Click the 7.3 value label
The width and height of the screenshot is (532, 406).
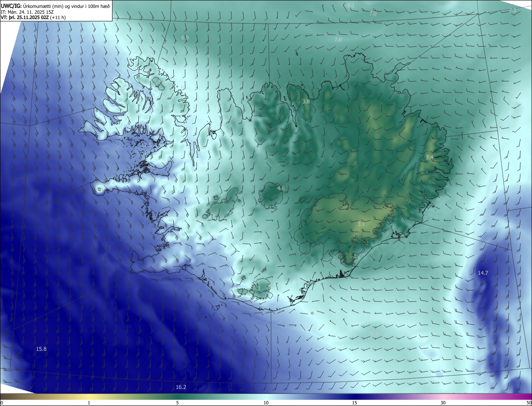click(x=512, y=10)
